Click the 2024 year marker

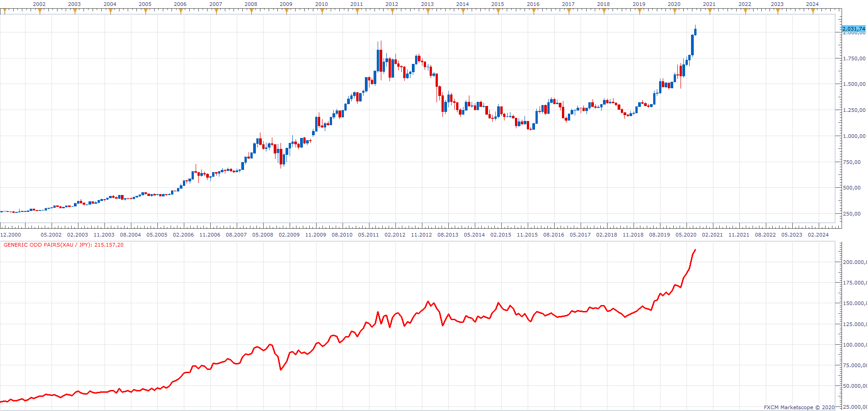click(812, 4)
